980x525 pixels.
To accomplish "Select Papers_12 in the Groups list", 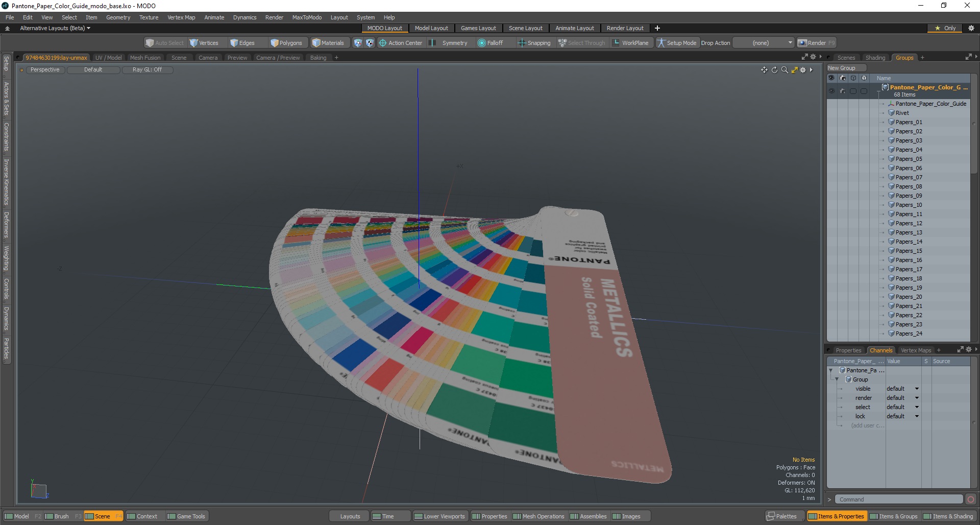I will coord(909,223).
